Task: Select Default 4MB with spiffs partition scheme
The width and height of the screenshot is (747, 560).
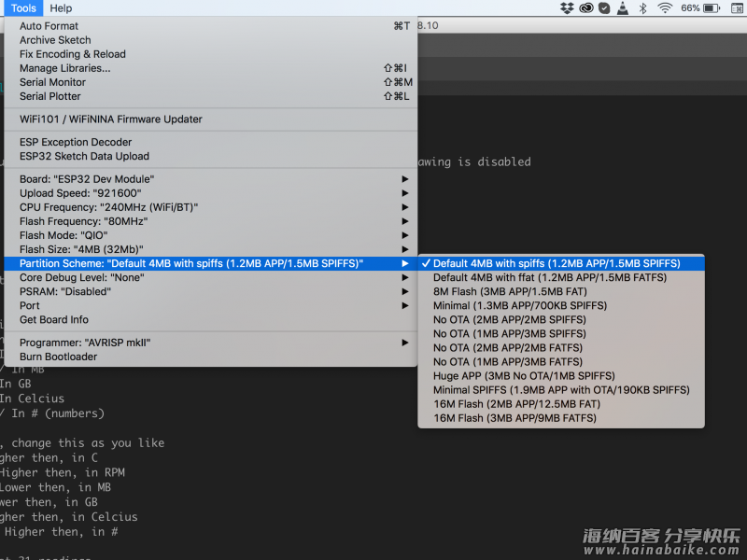Action: (561, 263)
